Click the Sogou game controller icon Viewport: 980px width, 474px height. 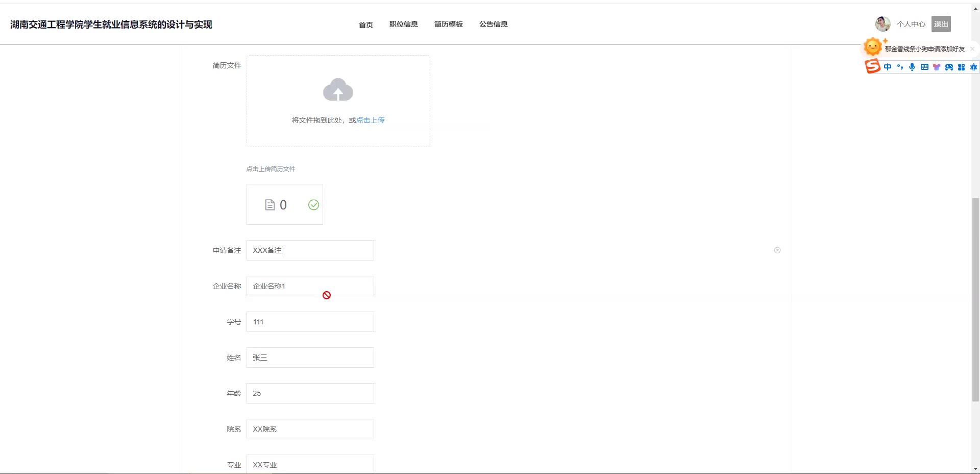click(x=949, y=67)
